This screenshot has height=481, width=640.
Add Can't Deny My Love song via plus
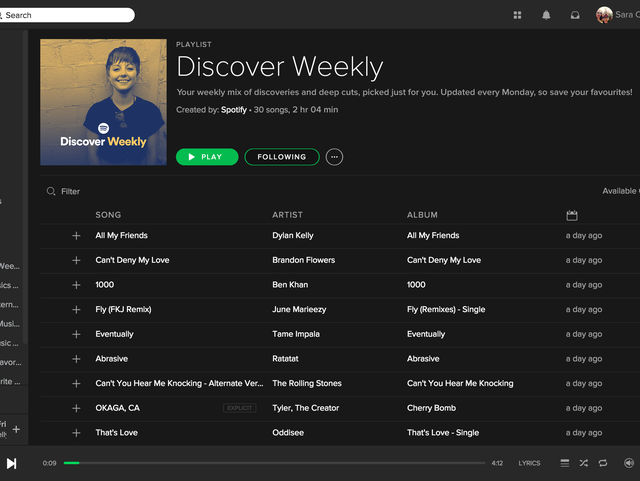[76, 260]
